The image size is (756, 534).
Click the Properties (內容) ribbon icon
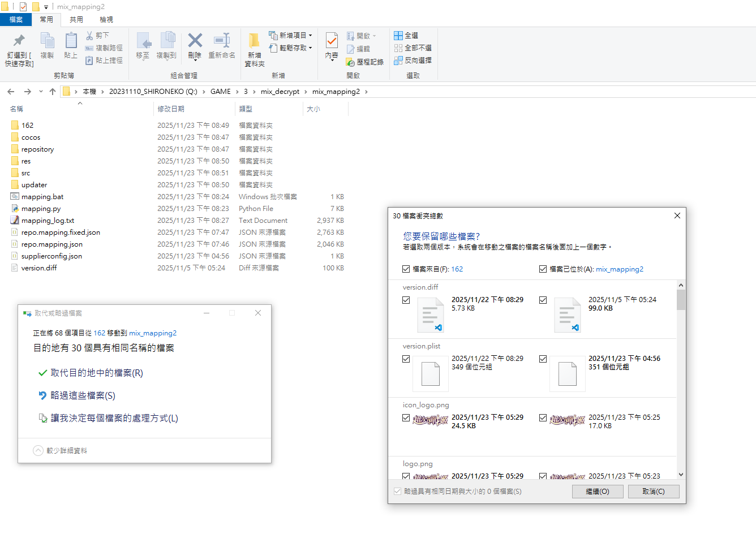point(332,42)
